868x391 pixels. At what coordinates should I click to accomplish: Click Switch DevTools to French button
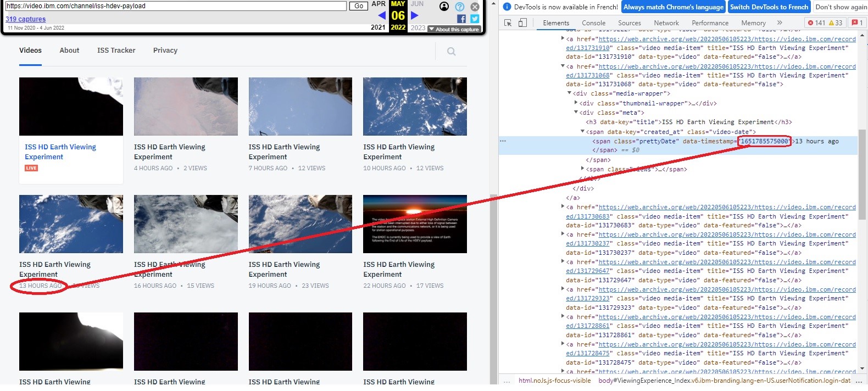(769, 7)
